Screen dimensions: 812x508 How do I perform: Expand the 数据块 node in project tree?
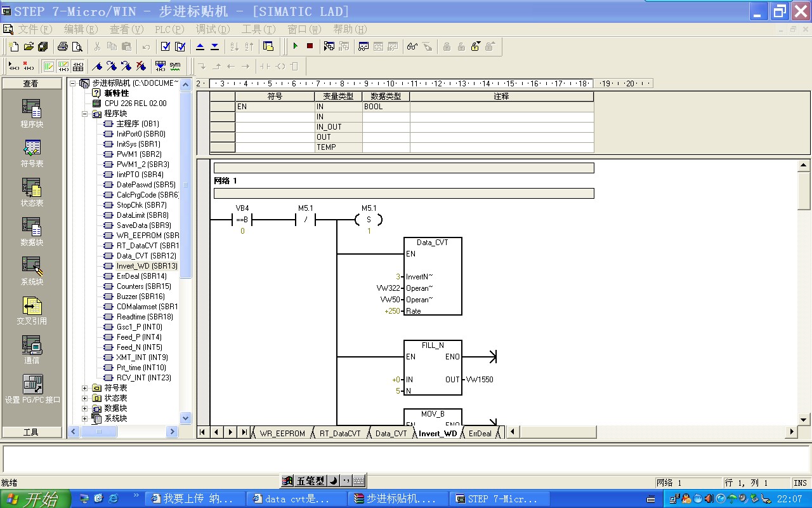pos(85,408)
